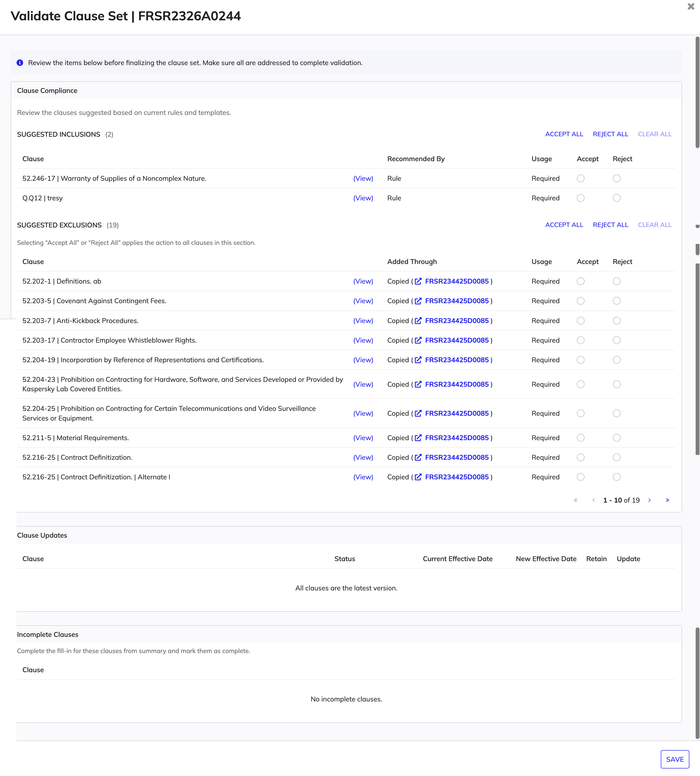The image size is (700, 776).
Task: Go to previous page of exclusions
Action: click(593, 500)
